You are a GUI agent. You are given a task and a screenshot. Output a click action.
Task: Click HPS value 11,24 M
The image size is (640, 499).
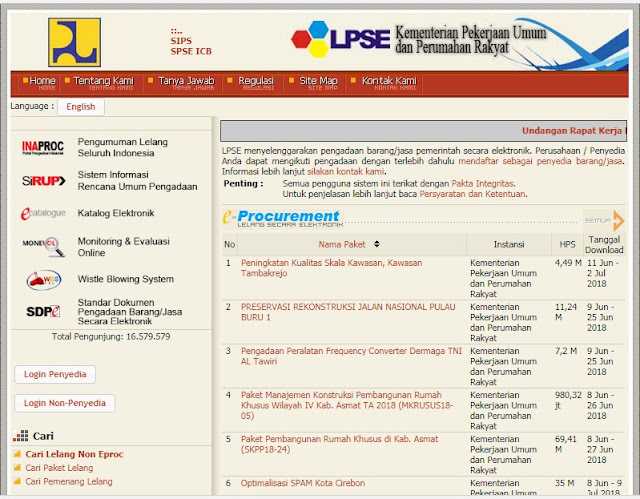click(x=566, y=312)
